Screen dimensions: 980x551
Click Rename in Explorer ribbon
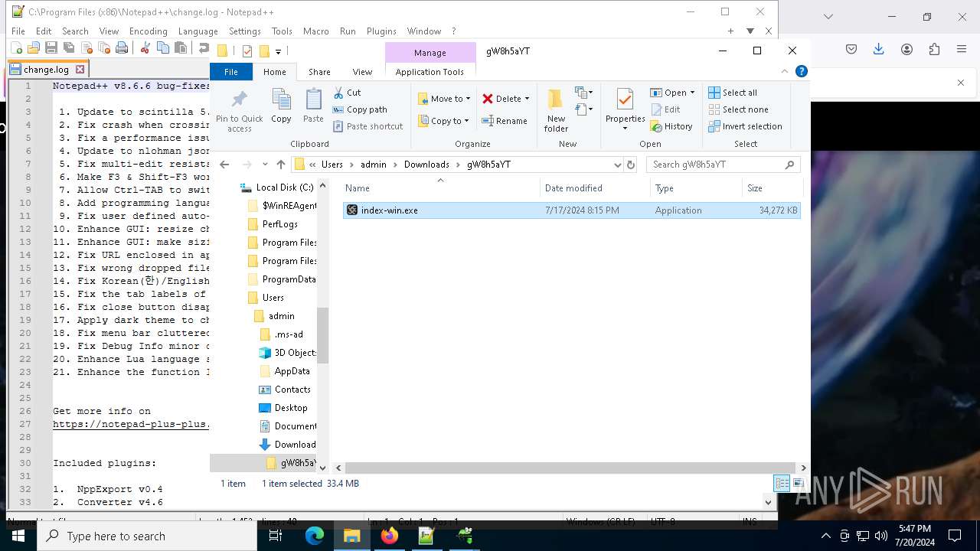point(505,121)
